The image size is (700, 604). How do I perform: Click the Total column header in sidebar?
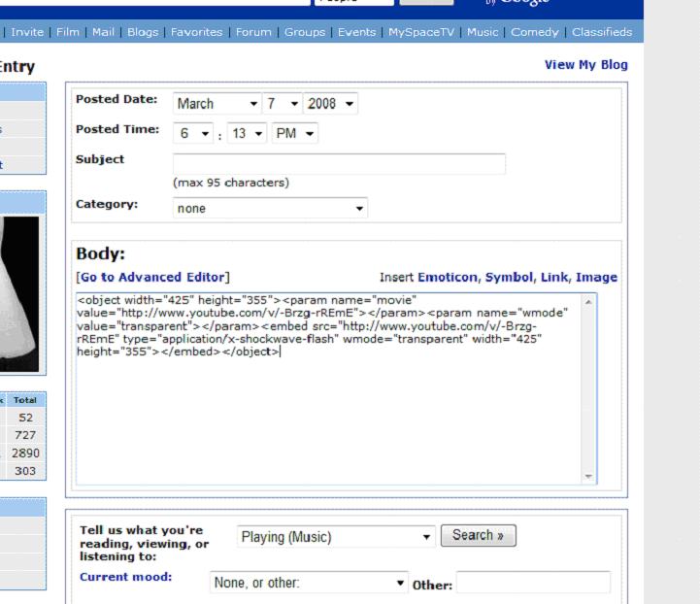point(25,400)
